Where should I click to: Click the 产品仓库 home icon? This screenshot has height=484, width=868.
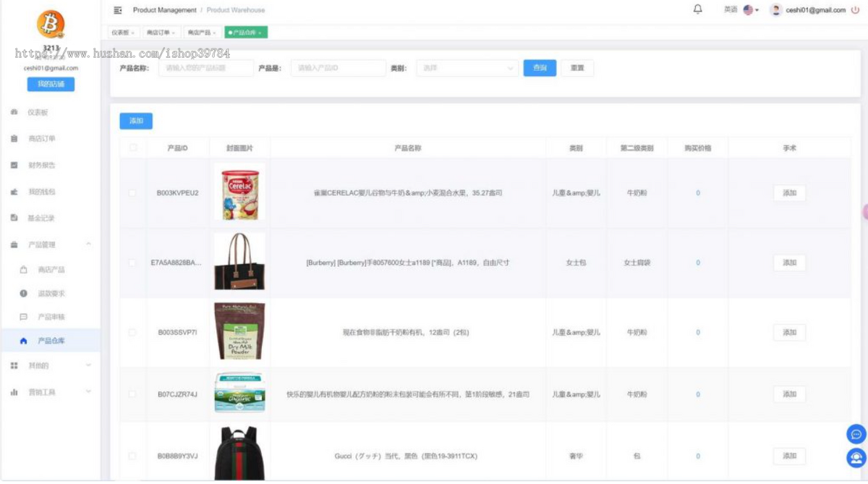23,341
